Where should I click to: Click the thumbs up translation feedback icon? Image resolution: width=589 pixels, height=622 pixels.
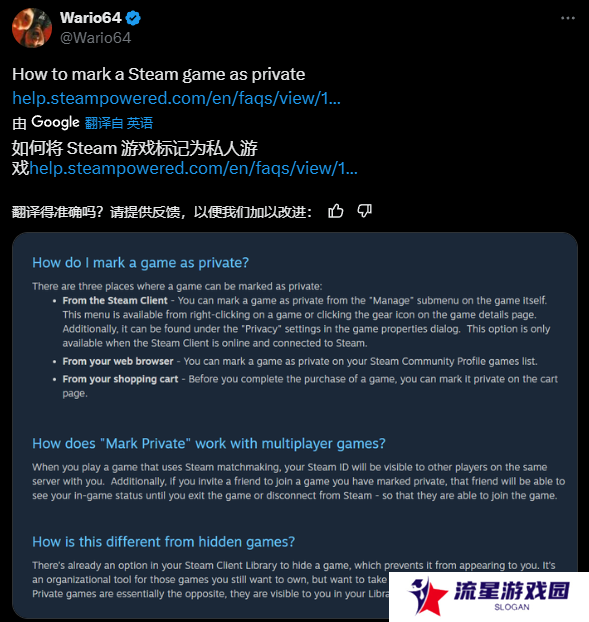coord(336,211)
